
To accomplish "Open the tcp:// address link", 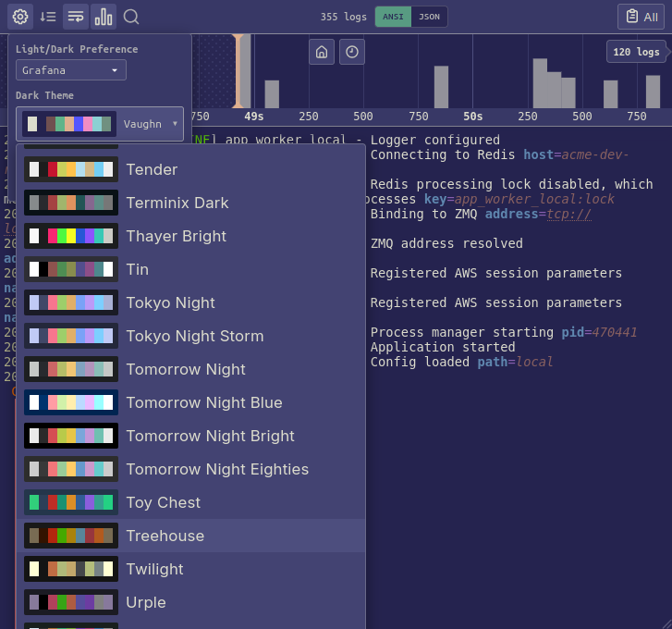I will 568,214.
